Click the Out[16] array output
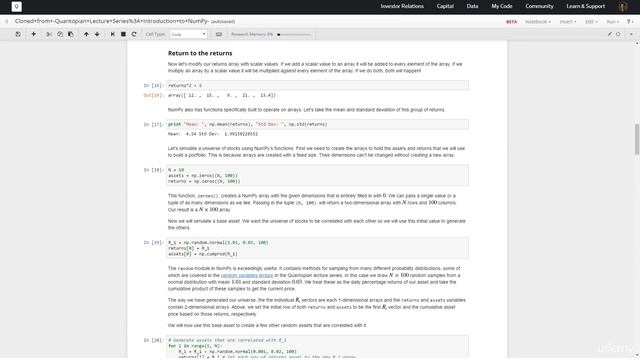The height and width of the screenshot is (360, 640). click(222, 95)
